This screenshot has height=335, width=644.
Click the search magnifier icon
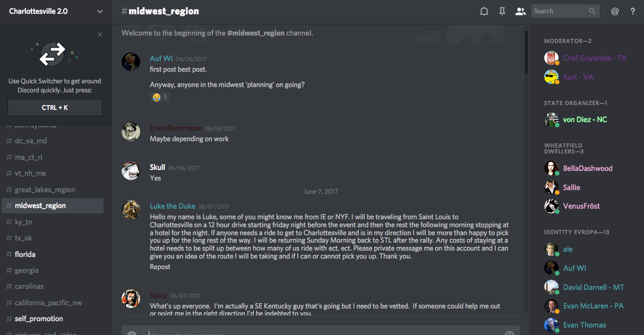click(593, 11)
